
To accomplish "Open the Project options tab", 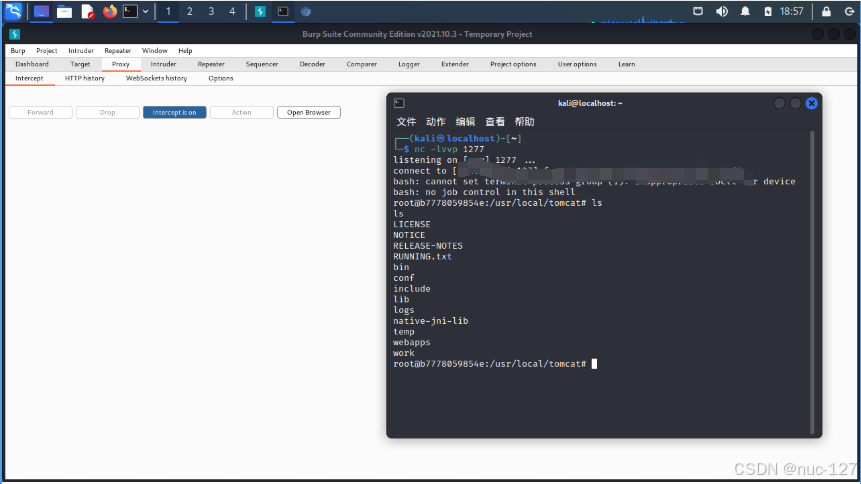I will coord(513,64).
